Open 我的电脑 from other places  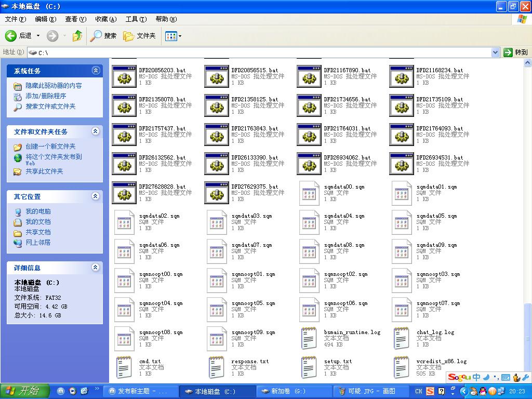point(38,211)
